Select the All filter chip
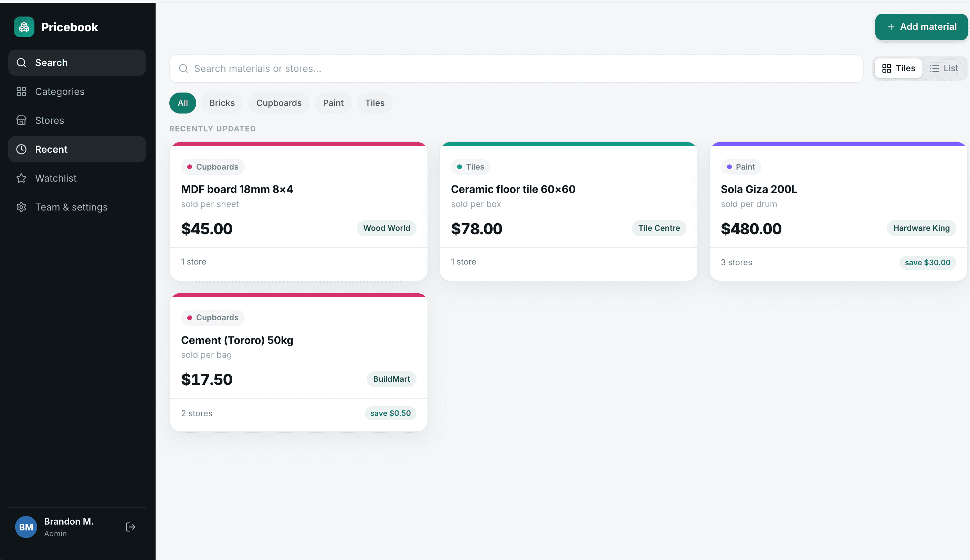 [183, 103]
